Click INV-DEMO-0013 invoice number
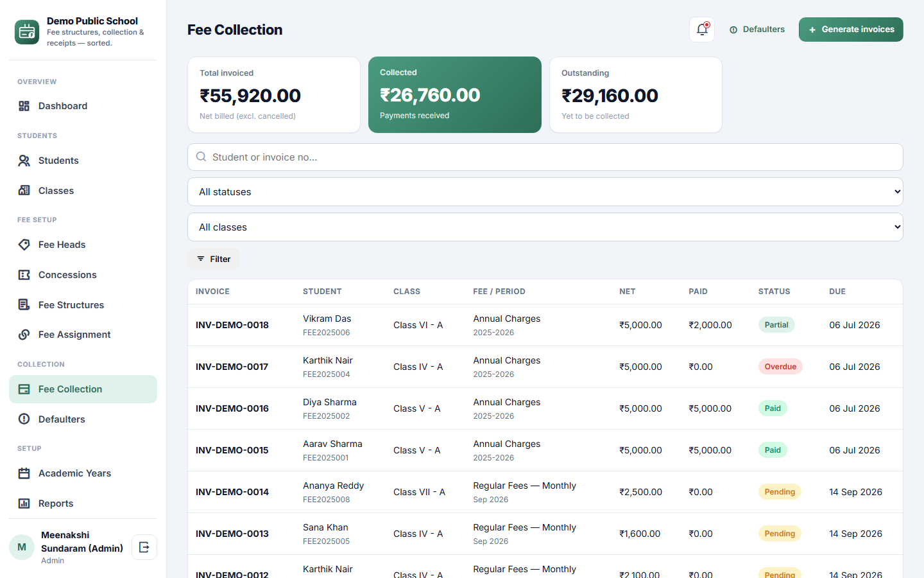The height and width of the screenshot is (578, 924). click(x=232, y=534)
